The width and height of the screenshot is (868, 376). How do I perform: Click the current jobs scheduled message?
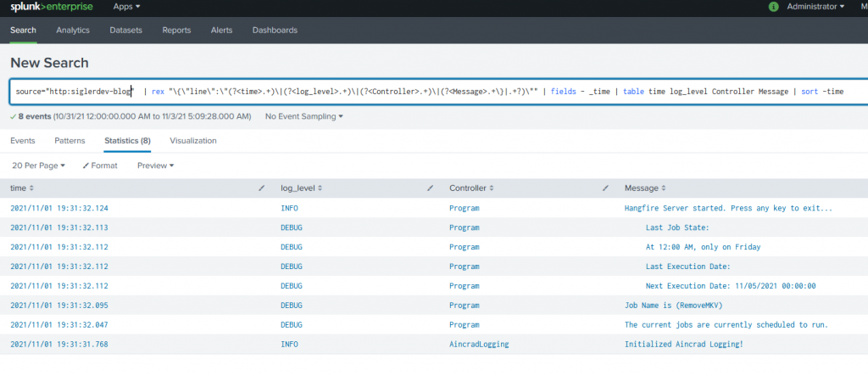coord(726,324)
